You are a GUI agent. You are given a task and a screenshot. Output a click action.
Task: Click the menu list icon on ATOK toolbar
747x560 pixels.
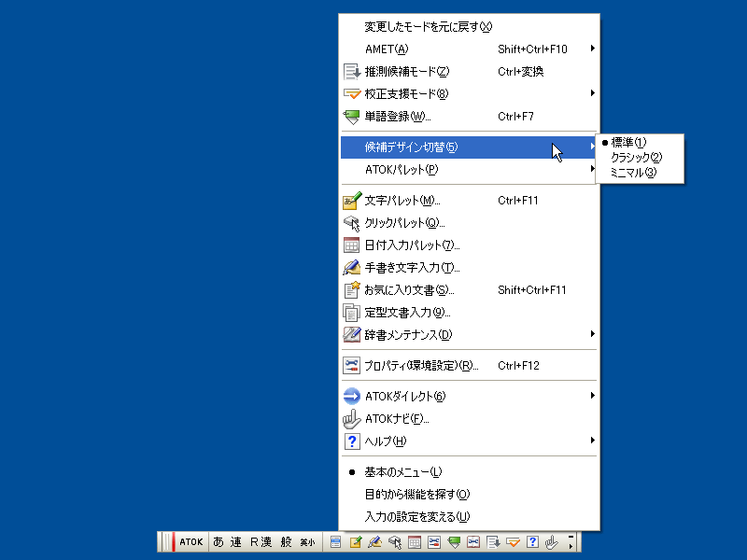[x=335, y=542]
